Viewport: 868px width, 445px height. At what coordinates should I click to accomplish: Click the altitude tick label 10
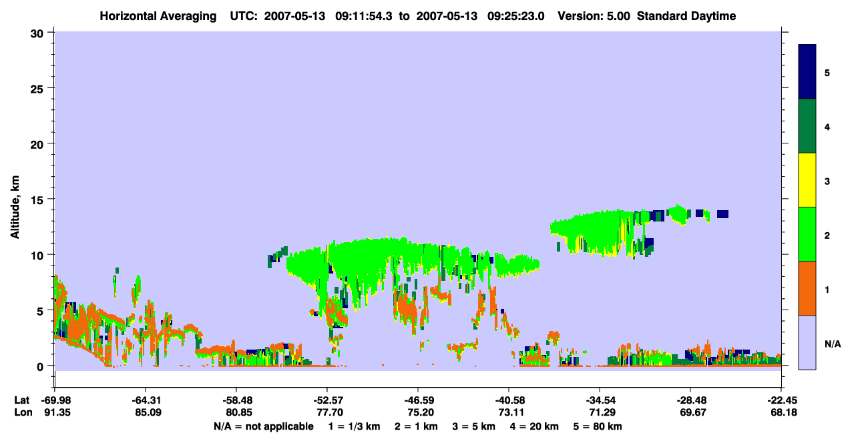coord(39,255)
